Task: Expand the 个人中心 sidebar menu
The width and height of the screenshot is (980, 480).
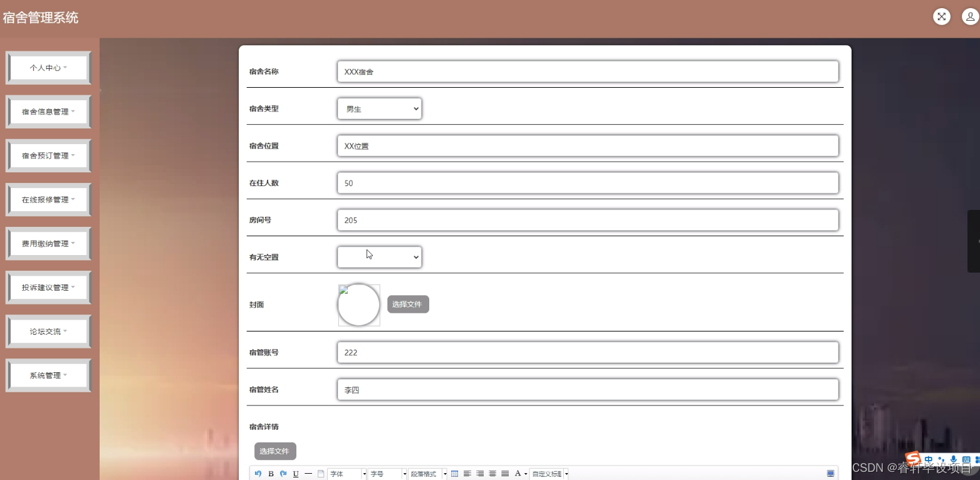Action: [48, 67]
